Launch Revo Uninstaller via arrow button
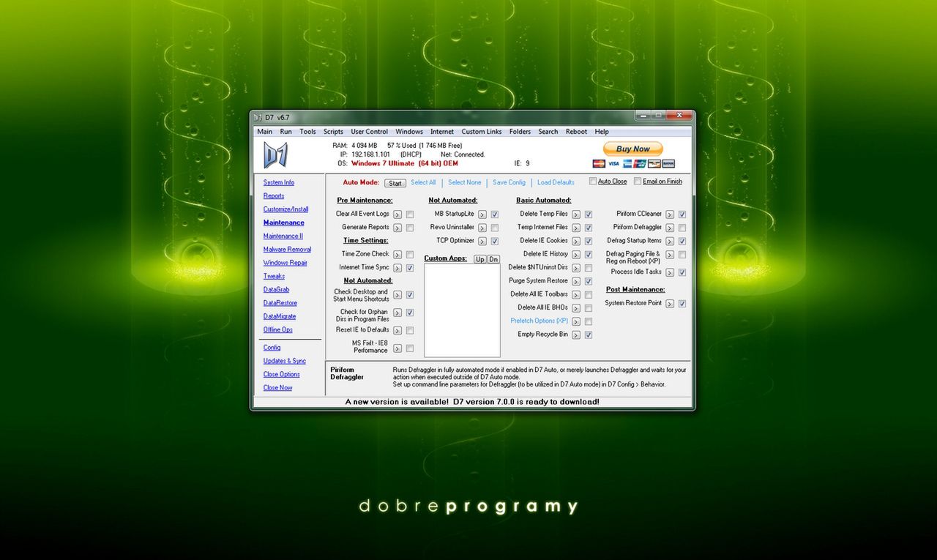The image size is (937, 560). coord(482,228)
